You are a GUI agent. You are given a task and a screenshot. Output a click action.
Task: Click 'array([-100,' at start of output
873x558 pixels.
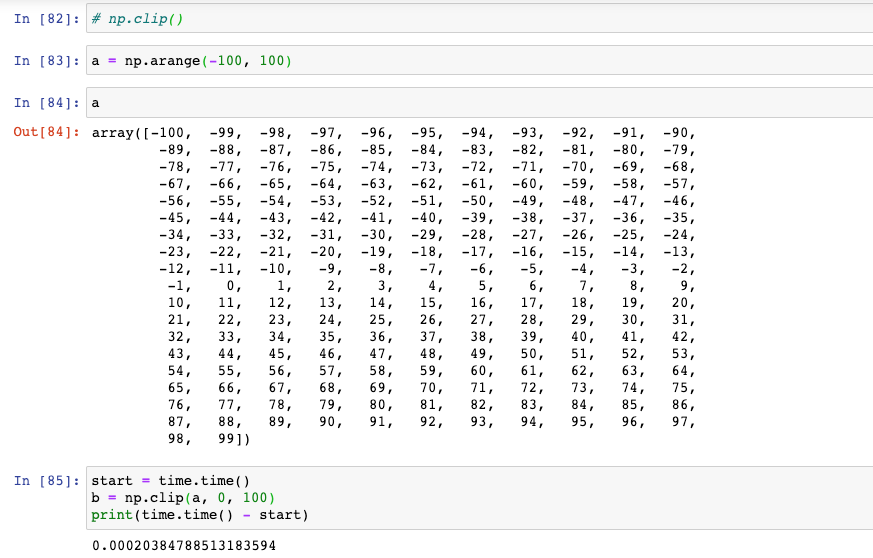pyautogui.click(x=141, y=133)
